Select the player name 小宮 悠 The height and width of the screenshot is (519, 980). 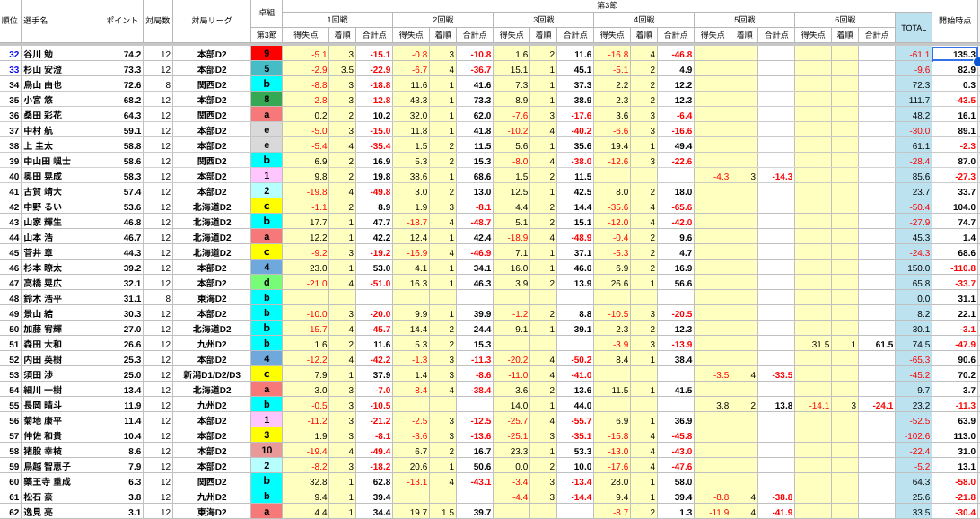[x=38, y=100]
